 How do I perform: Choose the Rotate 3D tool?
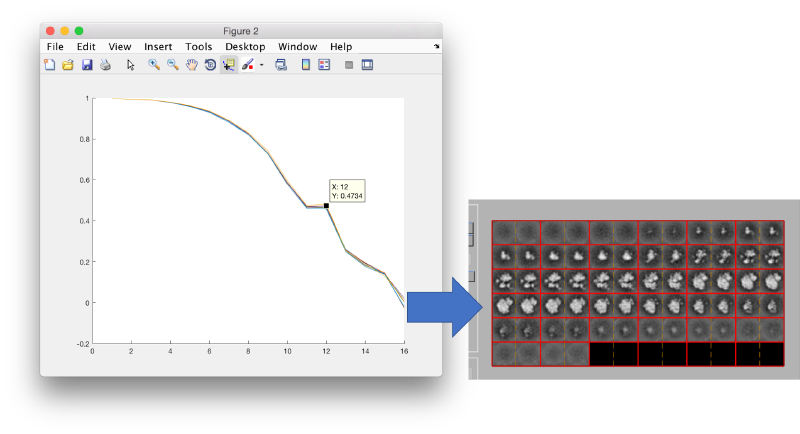point(210,65)
